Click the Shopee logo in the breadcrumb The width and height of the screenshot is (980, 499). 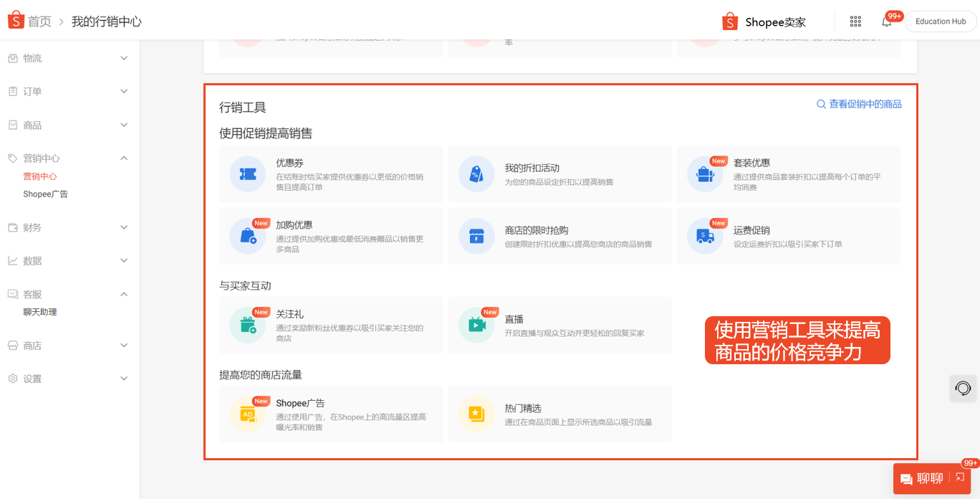click(16, 20)
